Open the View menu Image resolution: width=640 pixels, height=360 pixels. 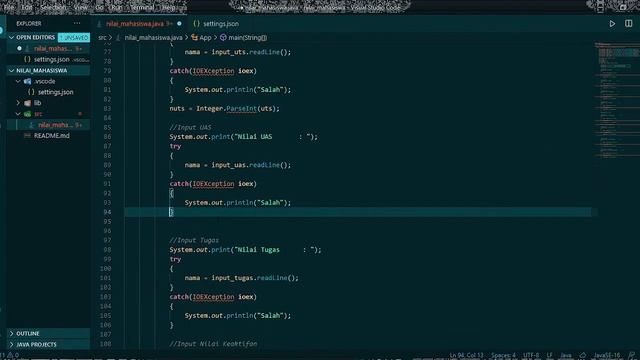coord(81,7)
